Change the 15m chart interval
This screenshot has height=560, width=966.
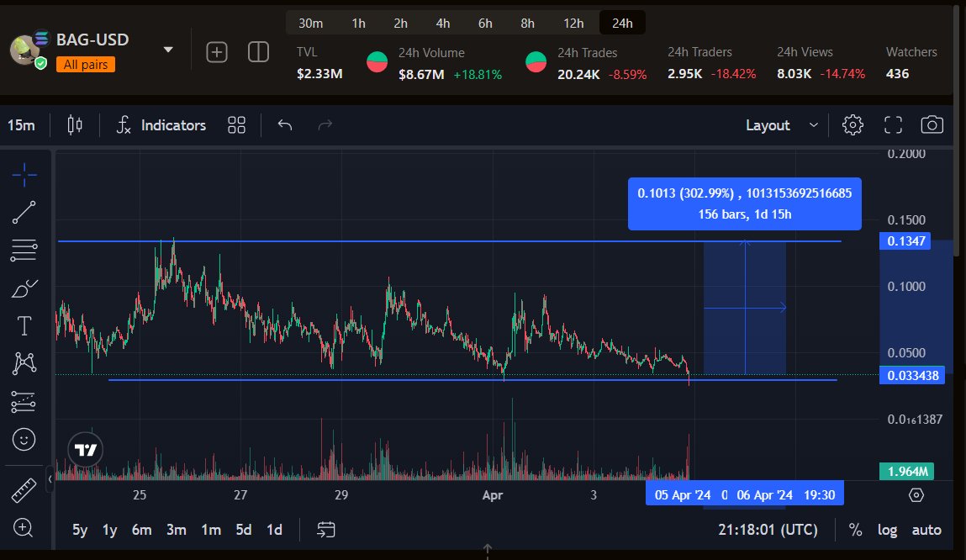[21, 125]
